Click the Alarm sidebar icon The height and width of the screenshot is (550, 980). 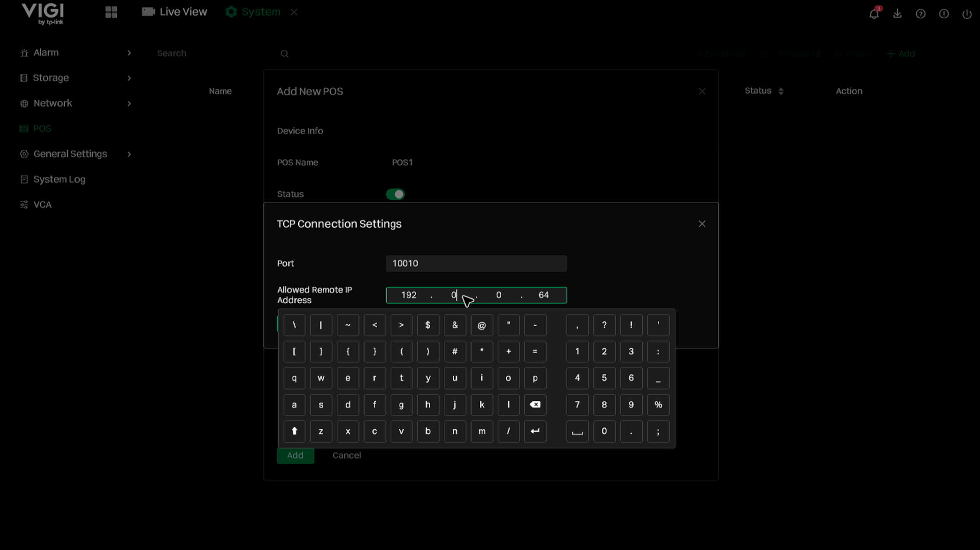(24, 53)
